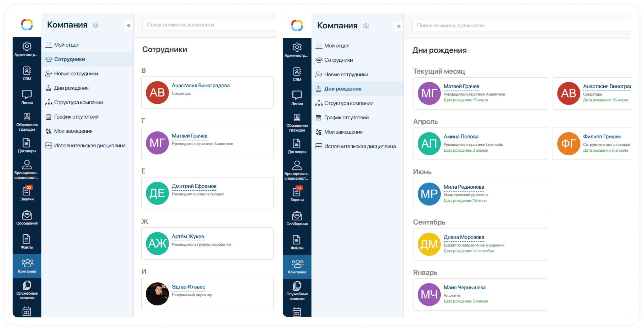Open Анастасия Виноградова link in Сотрудники list
The width and height of the screenshot is (644, 330).
200,86
